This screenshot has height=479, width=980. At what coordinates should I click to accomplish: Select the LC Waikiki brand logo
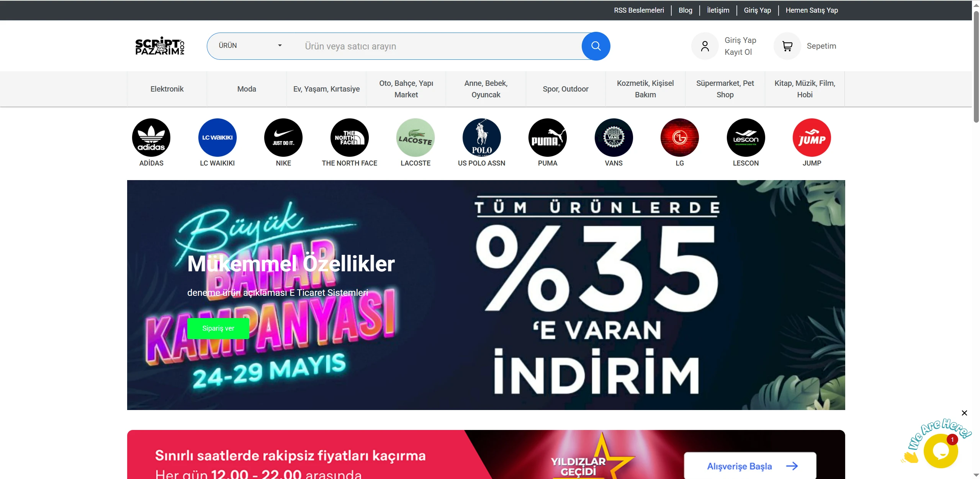[x=217, y=138]
